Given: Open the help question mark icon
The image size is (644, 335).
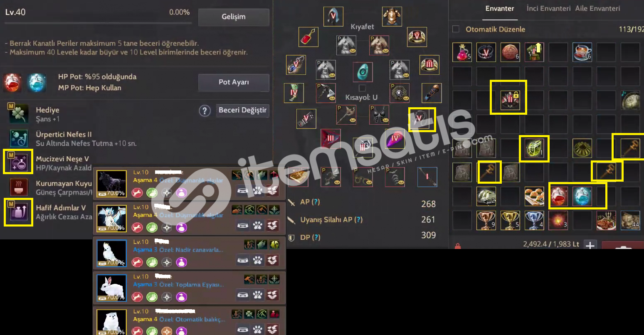Looking at the screenshot, I should click(x=205, y=111).
